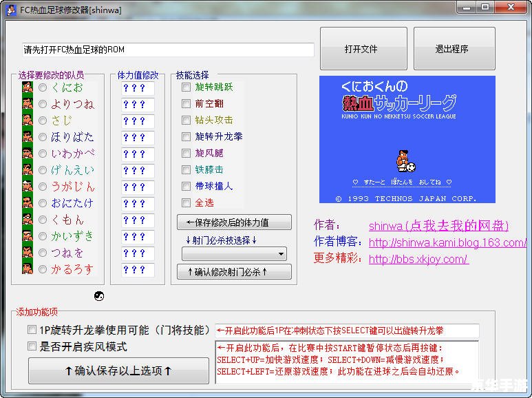Click the 打开文件 button
The image size is (532, 398).
click(x=361, y=49)
